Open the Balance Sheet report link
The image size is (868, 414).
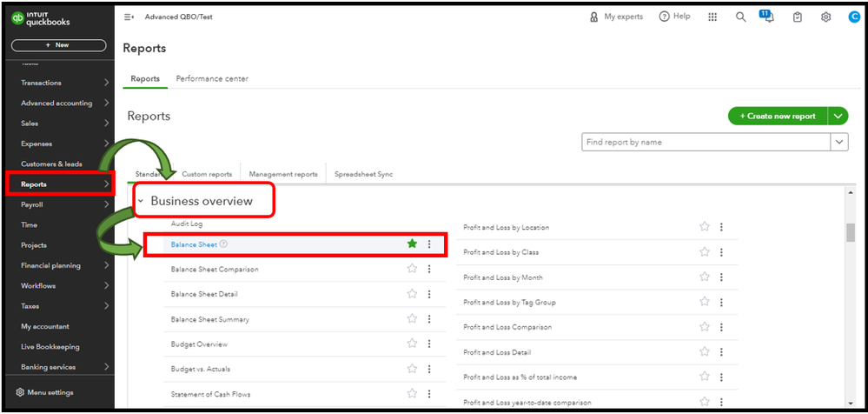tap(194, 244)
